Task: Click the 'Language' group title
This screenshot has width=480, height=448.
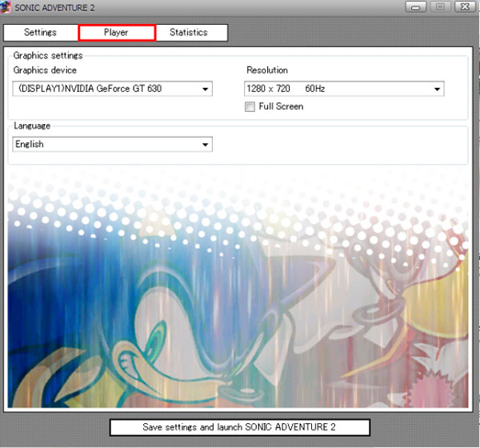Action: click(32, 126)
